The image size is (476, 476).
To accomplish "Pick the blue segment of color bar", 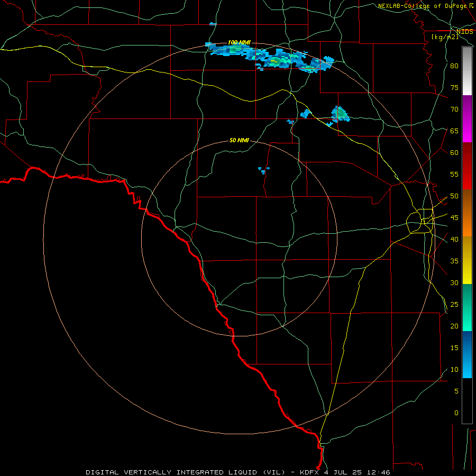I will (x=467, y=354).
